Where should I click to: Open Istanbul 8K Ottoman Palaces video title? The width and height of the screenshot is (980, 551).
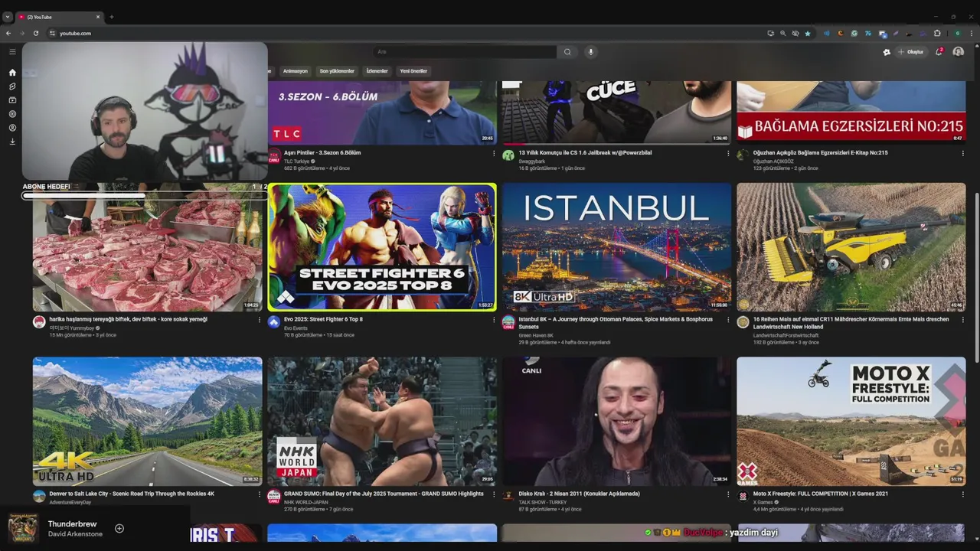616,322
